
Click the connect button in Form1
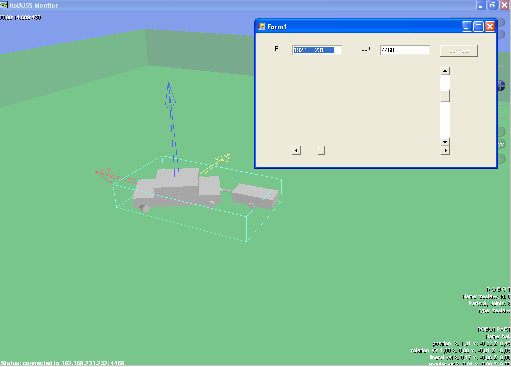pos(459,51)
